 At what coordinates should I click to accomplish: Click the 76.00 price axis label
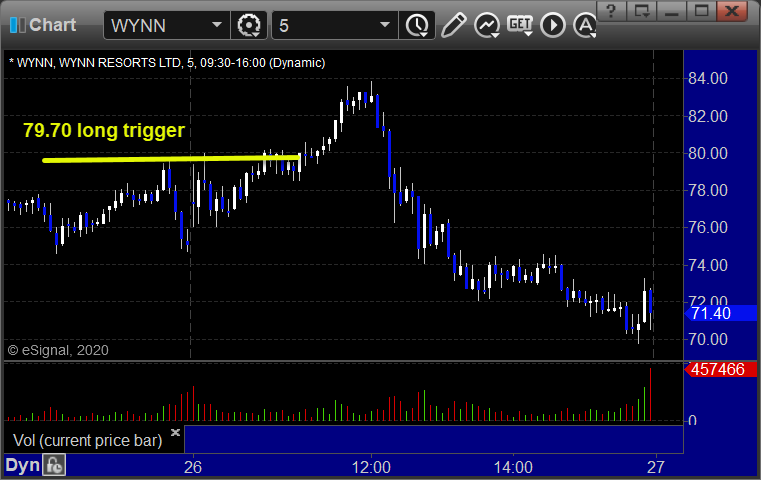pyautogui.click(x=708, y=227)
